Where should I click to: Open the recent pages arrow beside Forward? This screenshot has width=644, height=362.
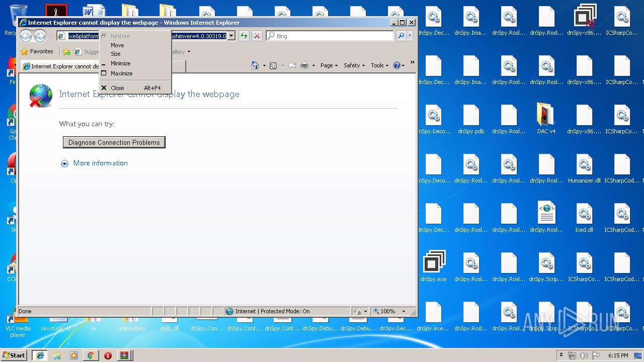[x=51, y=36]
